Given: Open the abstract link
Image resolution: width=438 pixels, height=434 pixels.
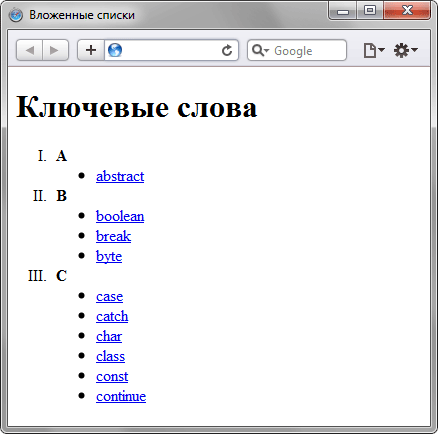Looking at the screenshot, I should [120, 176].
